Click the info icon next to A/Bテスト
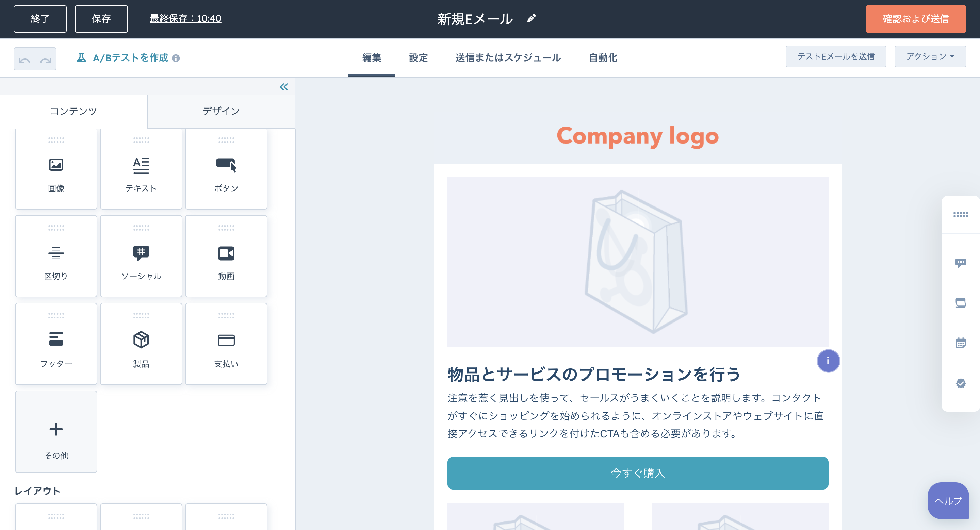 coord(176,58)
